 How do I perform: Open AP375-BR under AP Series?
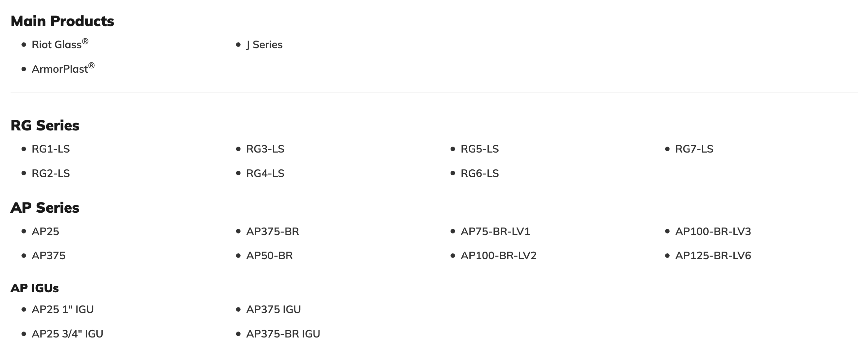(x=273, y=231)
